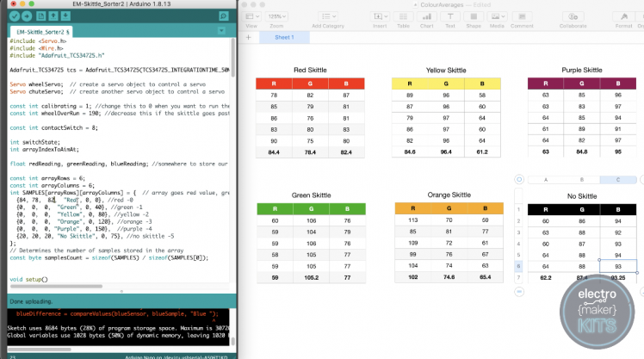Click the Shape icon in Numbers toolbar
The image size is (644, 359).
pos(473,16)
